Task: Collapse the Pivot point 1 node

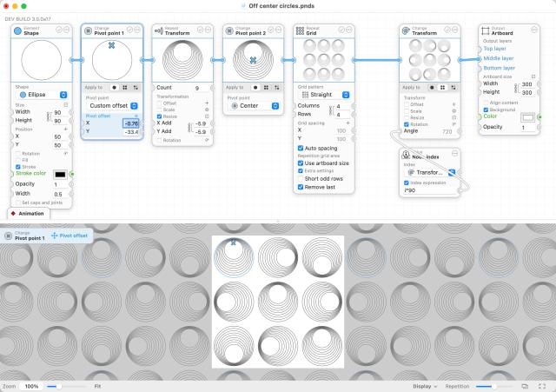Action: 137,30
